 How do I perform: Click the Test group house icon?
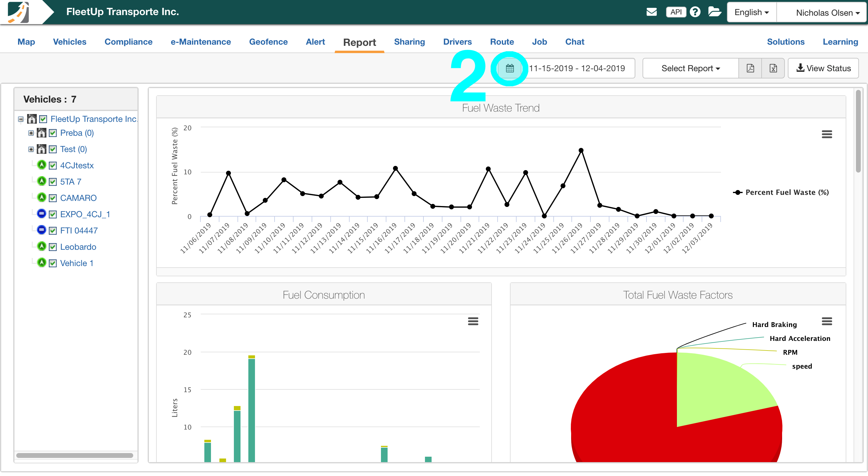coord(42,149)
